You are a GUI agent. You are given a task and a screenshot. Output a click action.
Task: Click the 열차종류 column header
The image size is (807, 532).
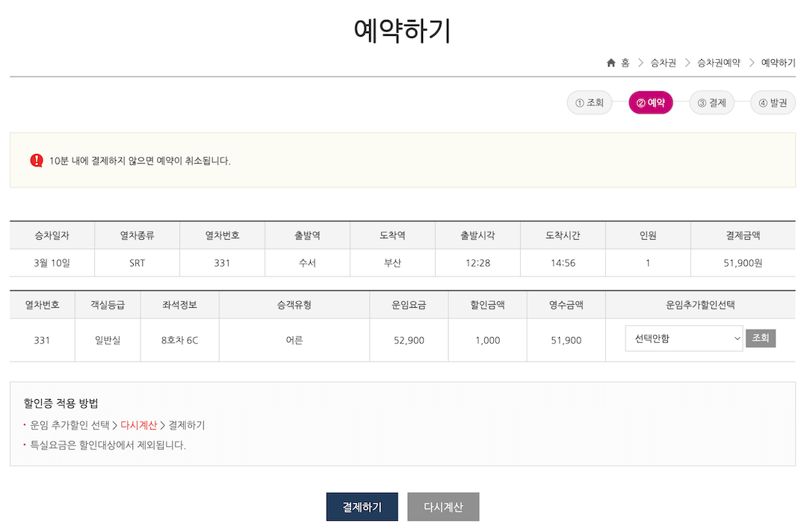click(137, 235)
